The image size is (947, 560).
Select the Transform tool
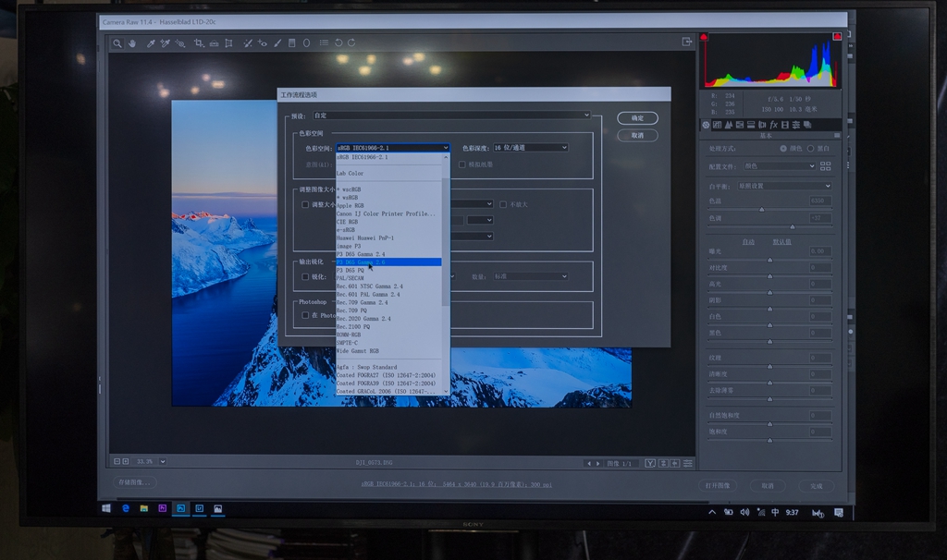point(229,43)
